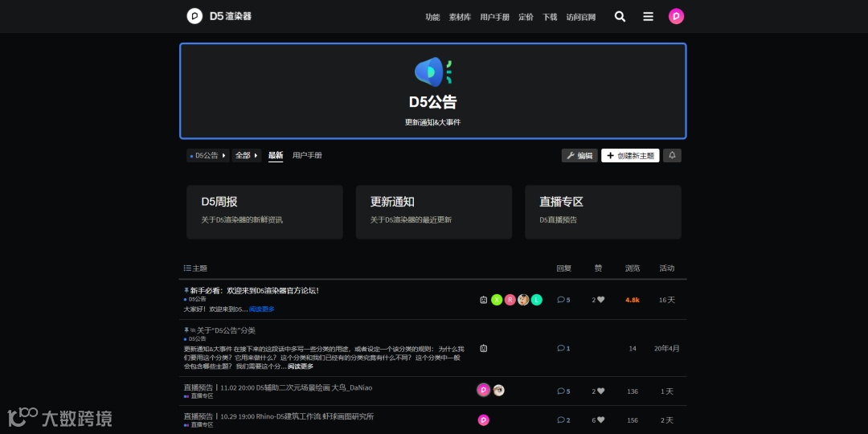
Task: Open 素材库 in top navigation
Action: click(x=460, y=17)
